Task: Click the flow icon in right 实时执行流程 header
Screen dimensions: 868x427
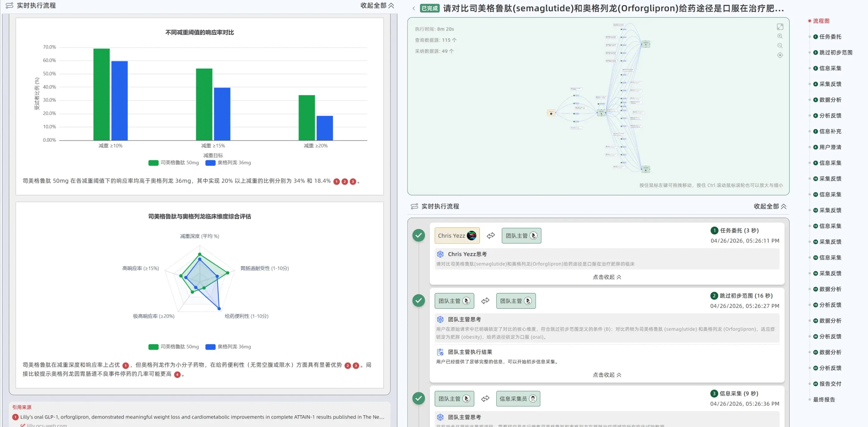Action: coord(414,206)
